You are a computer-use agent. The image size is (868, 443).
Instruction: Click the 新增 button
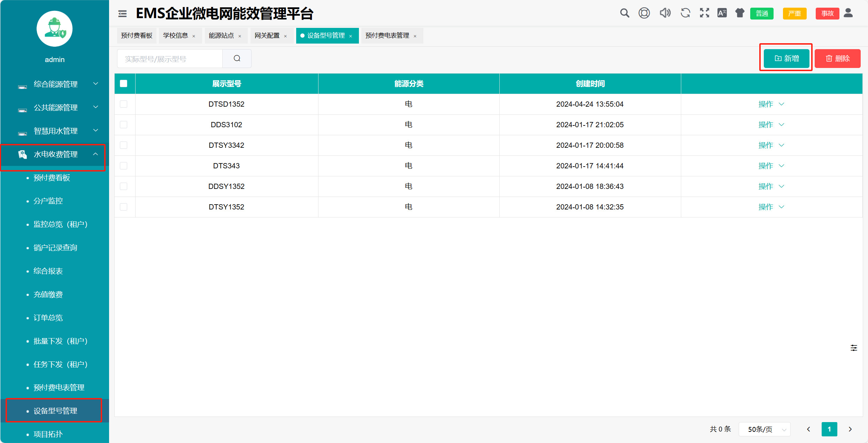pos(786,59)
